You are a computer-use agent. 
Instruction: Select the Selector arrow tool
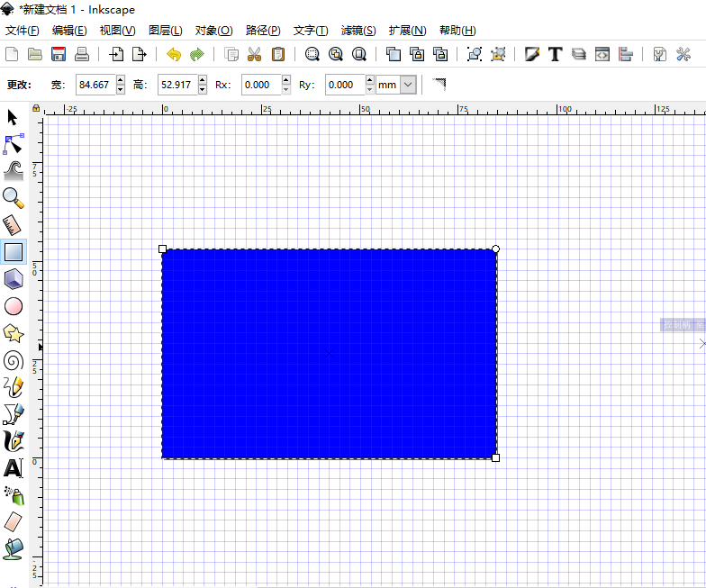13,117
